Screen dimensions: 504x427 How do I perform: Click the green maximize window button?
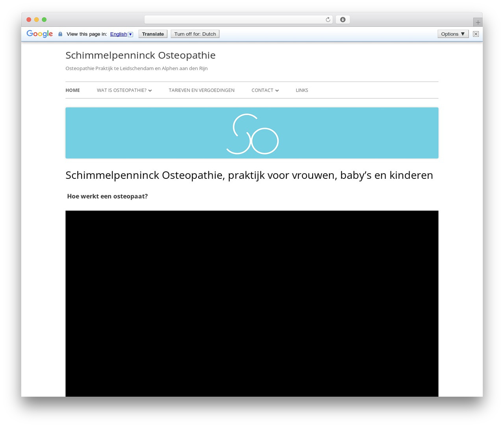tap(44, 20)
